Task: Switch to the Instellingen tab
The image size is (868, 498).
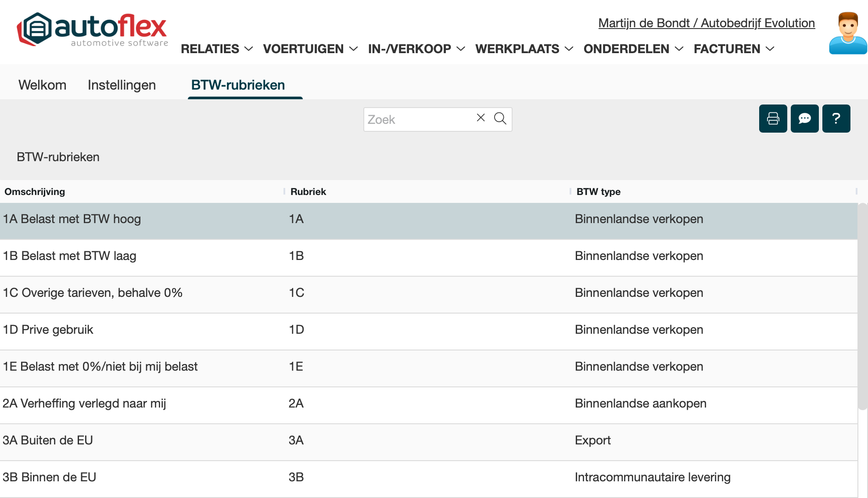Action: [122, 85]
